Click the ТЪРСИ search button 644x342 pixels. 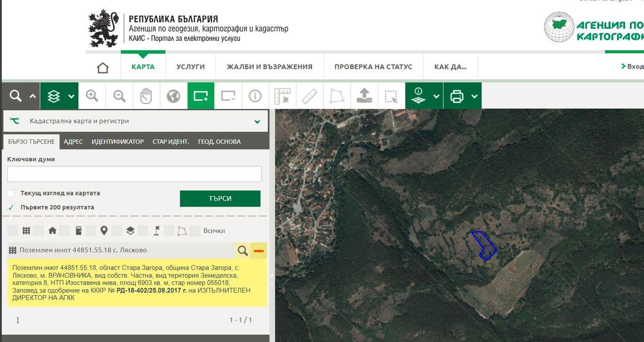click(220, 198)
